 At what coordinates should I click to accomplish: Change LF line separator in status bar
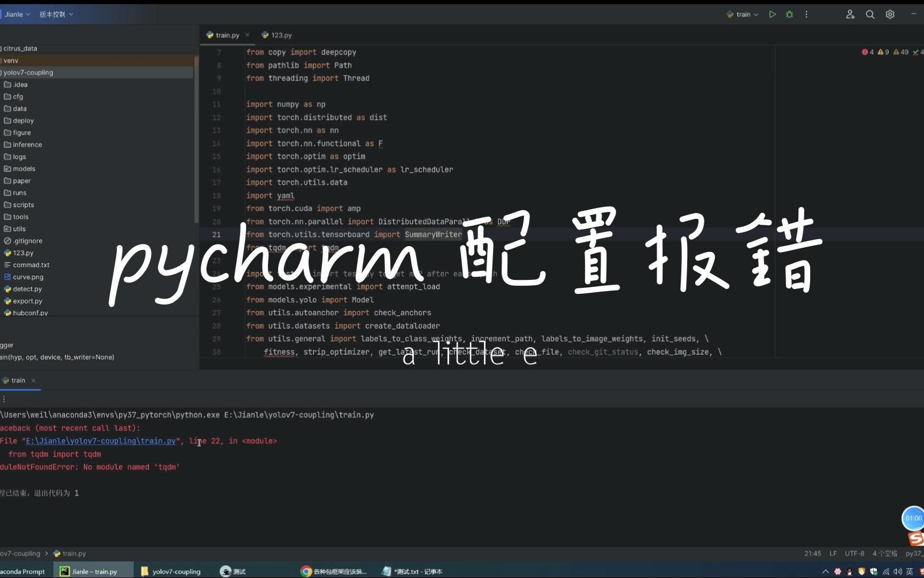pos(833,554)
